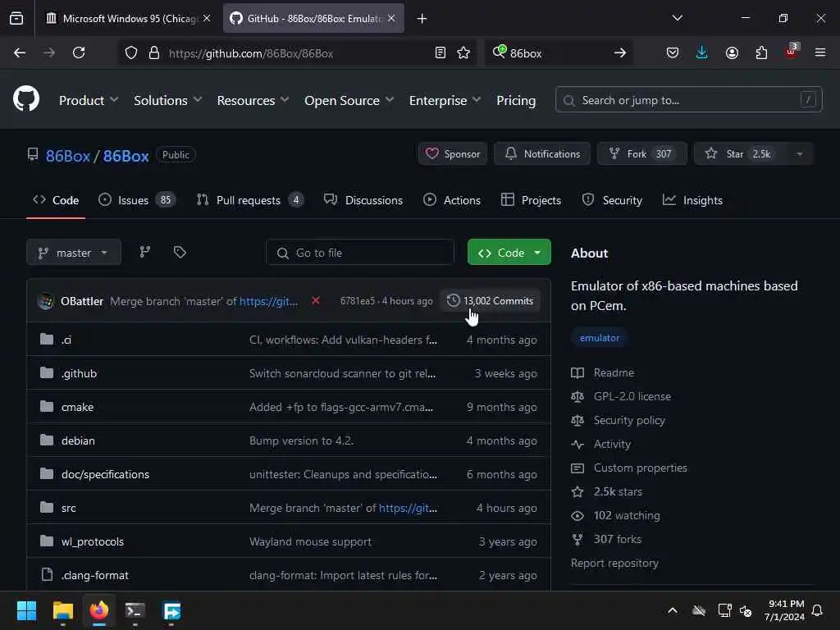Open the Windows Start button
Image resolution: width=840 pixels, height=630 pixels.
[x=27, y=610]
